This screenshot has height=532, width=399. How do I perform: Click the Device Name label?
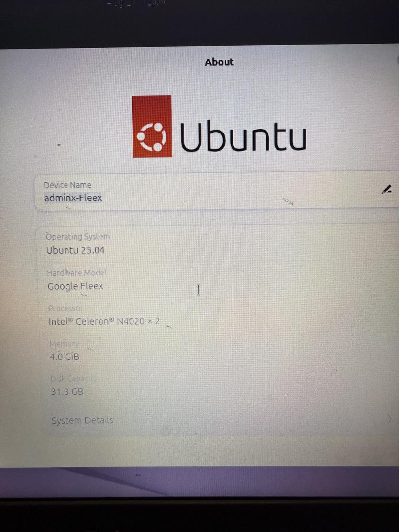point(67,185)
